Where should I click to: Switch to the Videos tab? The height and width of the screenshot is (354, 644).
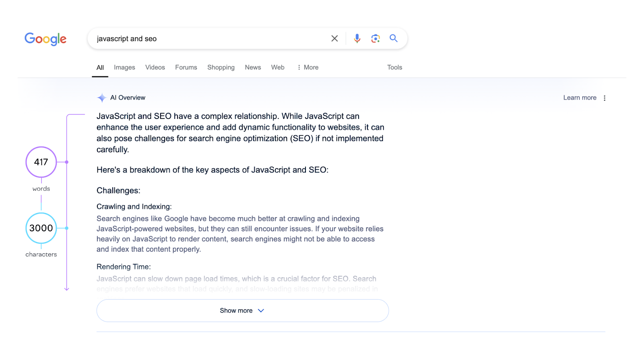click(155, 68)
